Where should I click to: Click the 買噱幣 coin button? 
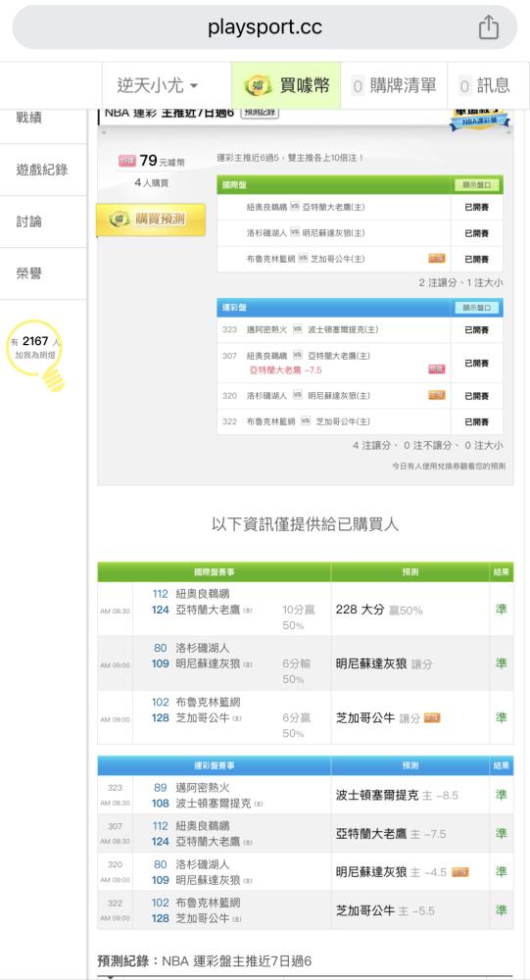286,85
